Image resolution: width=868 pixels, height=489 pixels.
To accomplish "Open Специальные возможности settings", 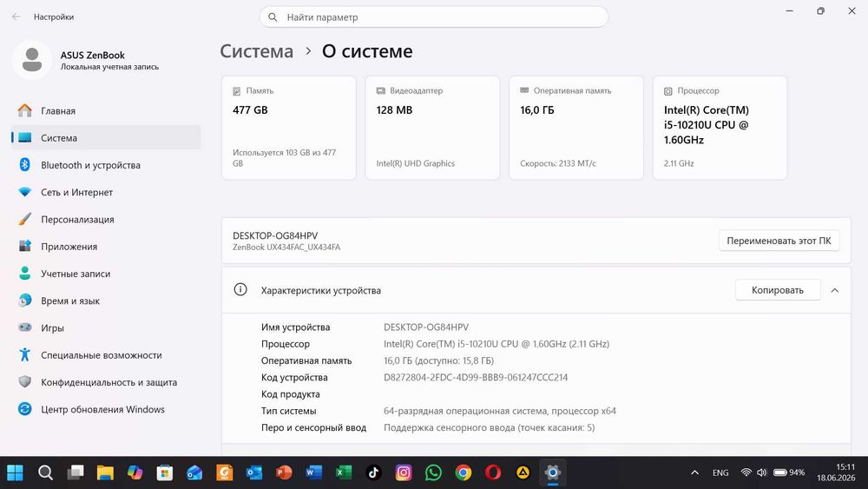I will (106, 355).
